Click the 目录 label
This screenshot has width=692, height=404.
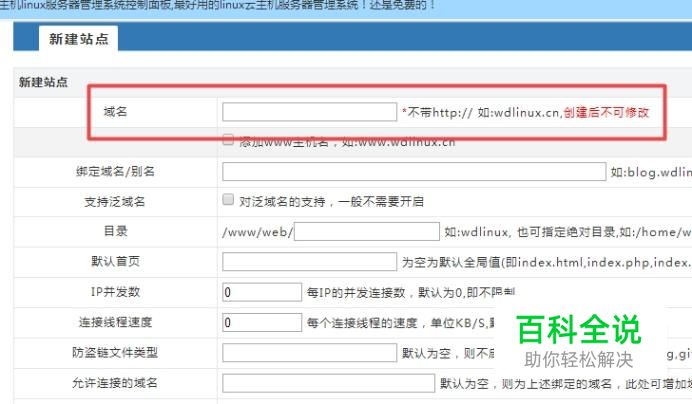pyautogui.click(x=115, y=231)
